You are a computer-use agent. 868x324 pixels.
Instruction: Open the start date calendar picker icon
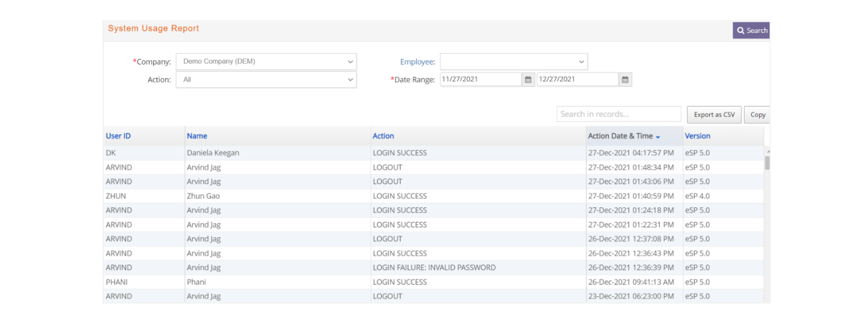tap(529, 80)
